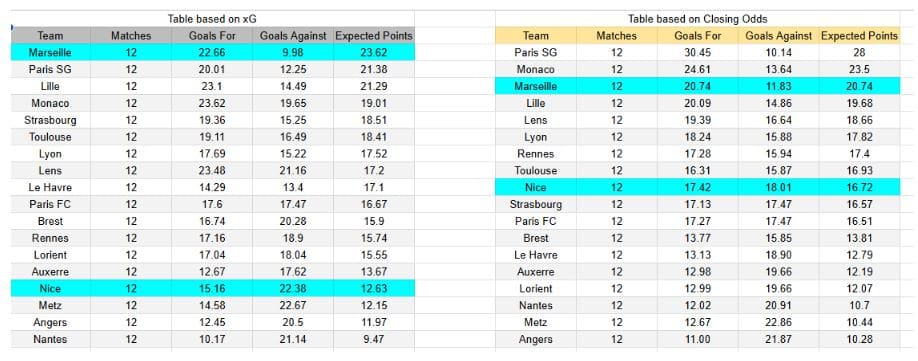Select Paris SG 28 Expected Points cell
918x361 pixels.
(859, 53)
